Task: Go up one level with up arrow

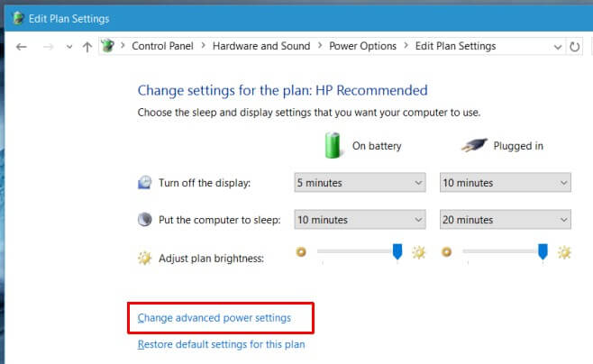Action: 87,47
